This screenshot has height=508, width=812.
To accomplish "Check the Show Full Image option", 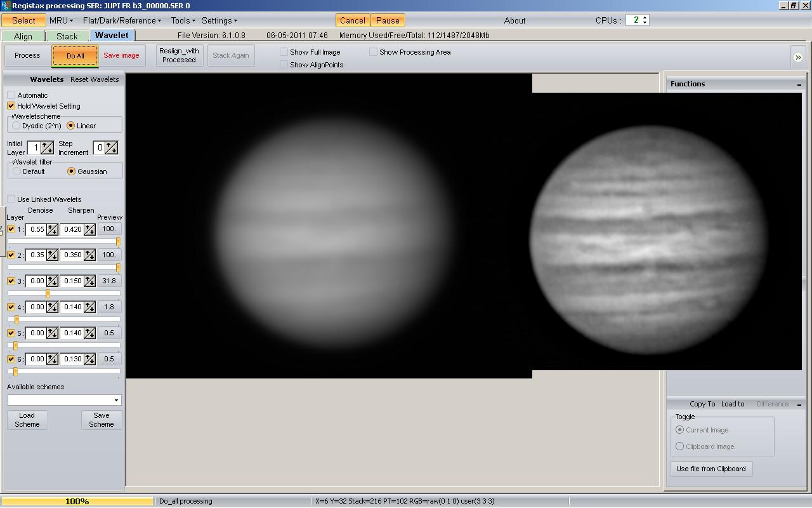I will point(284,52).
